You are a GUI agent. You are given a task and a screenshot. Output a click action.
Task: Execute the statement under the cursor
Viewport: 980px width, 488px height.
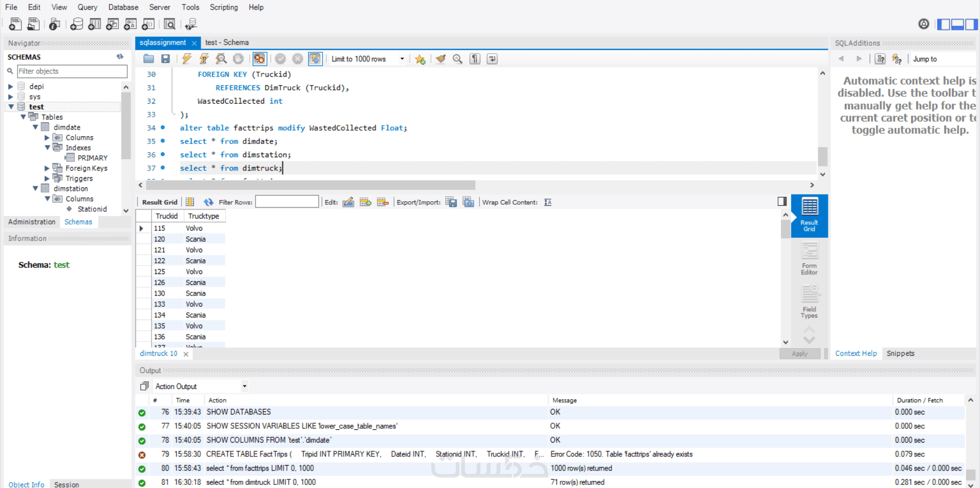click(x=204, y=59)
